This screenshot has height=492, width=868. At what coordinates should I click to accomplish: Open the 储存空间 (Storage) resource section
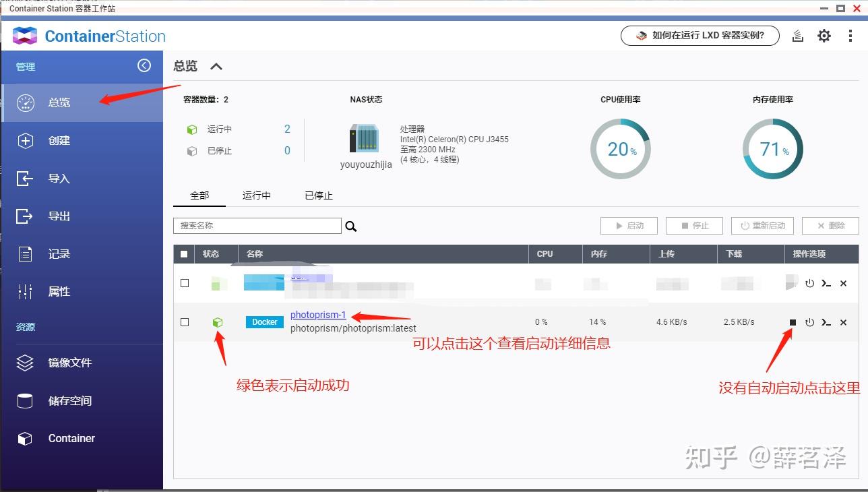(x=70, y=401)
